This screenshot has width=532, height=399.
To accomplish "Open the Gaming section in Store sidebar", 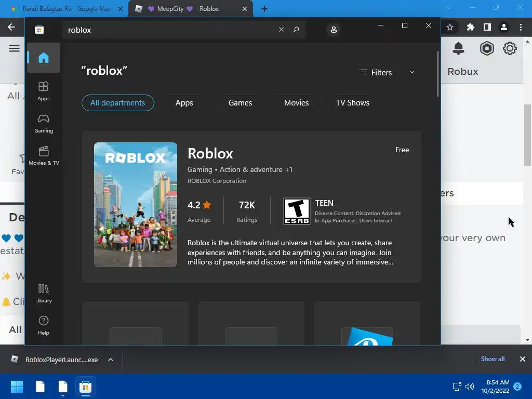I will pyautogui.click(x=44, y=124).
